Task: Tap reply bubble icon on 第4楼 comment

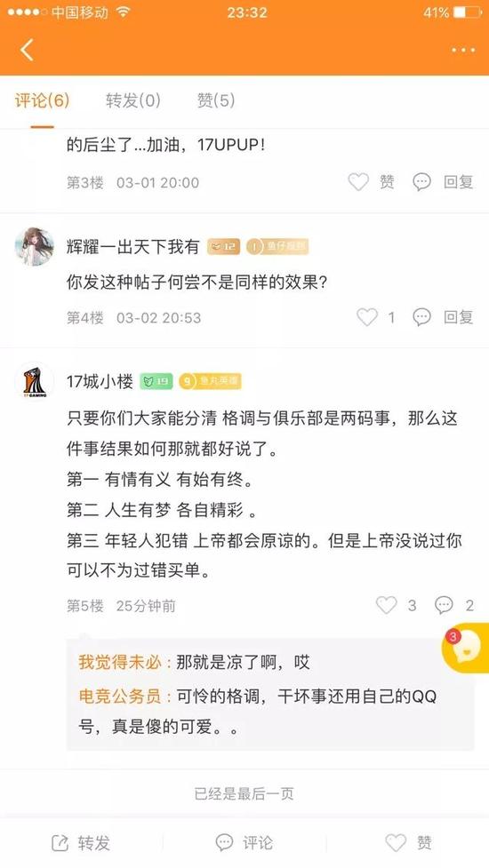Action: [422, 317]
